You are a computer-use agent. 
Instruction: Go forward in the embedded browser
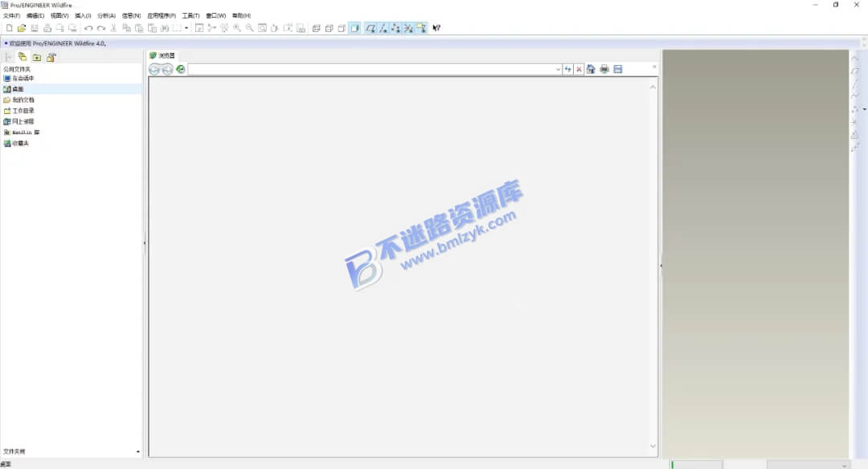[167, 70]
